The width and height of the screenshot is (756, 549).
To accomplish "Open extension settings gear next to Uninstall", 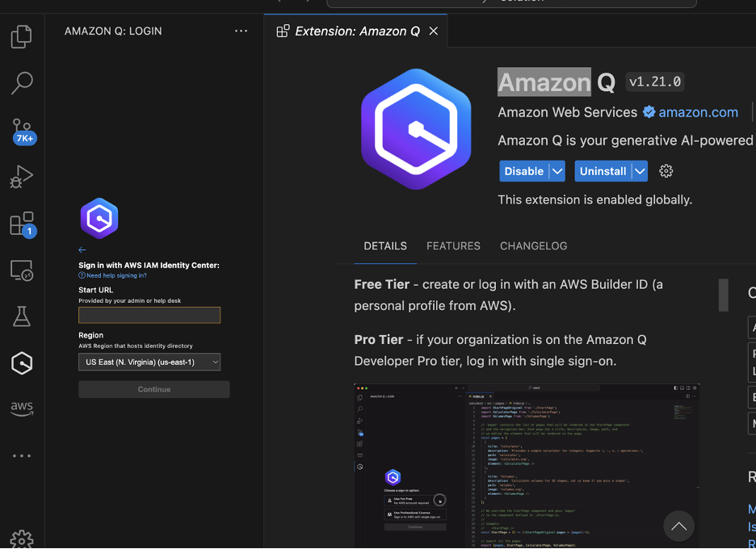I will 666,171.
